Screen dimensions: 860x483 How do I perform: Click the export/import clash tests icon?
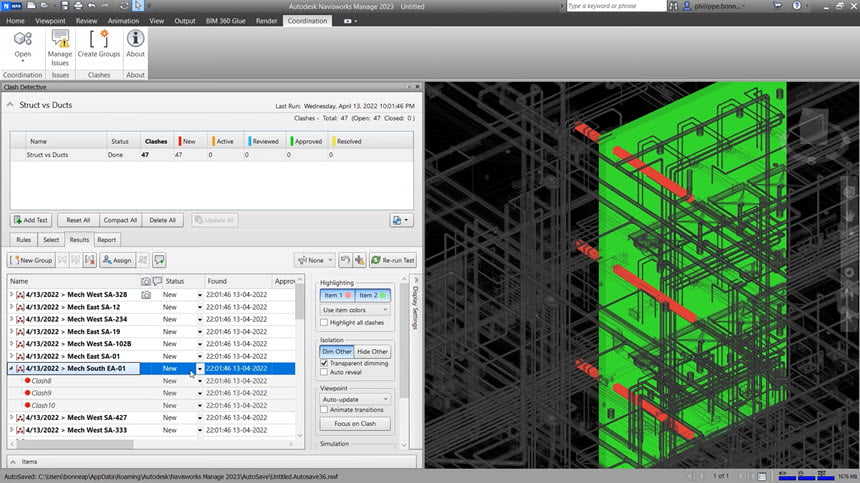tap(401, 220)
